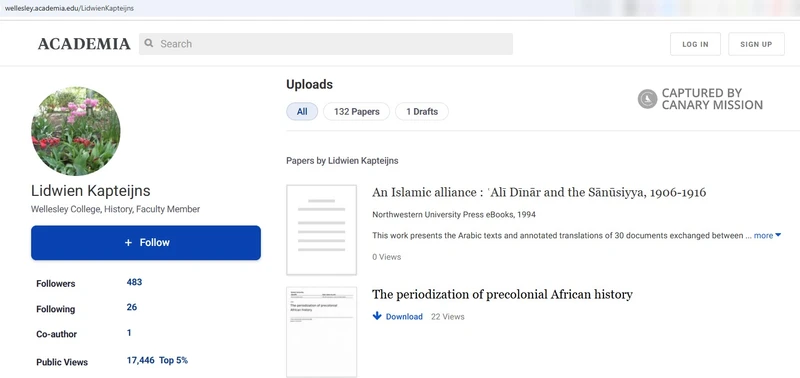Open paper An Islamic alliance title

click(x=539, y=192)
